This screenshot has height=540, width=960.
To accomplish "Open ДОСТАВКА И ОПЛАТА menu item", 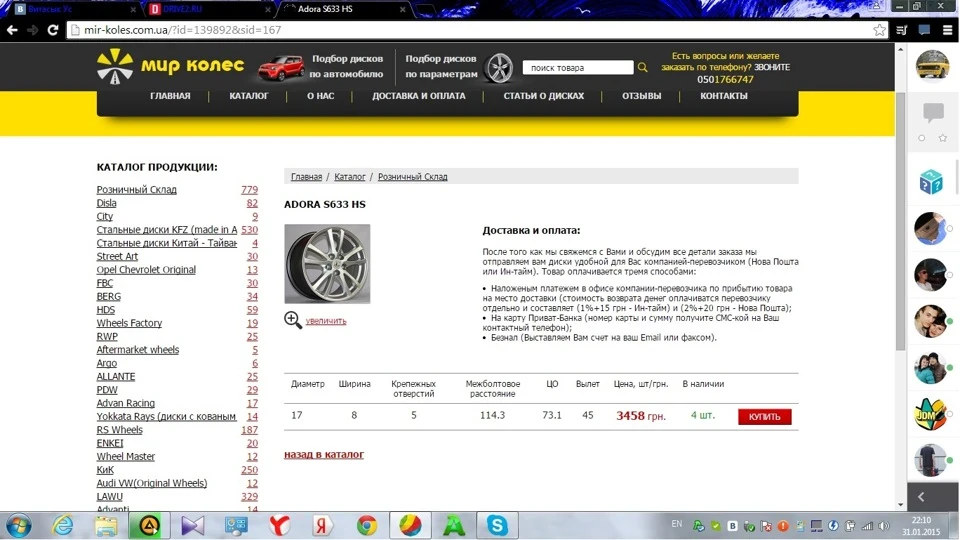I will [419, 96].
